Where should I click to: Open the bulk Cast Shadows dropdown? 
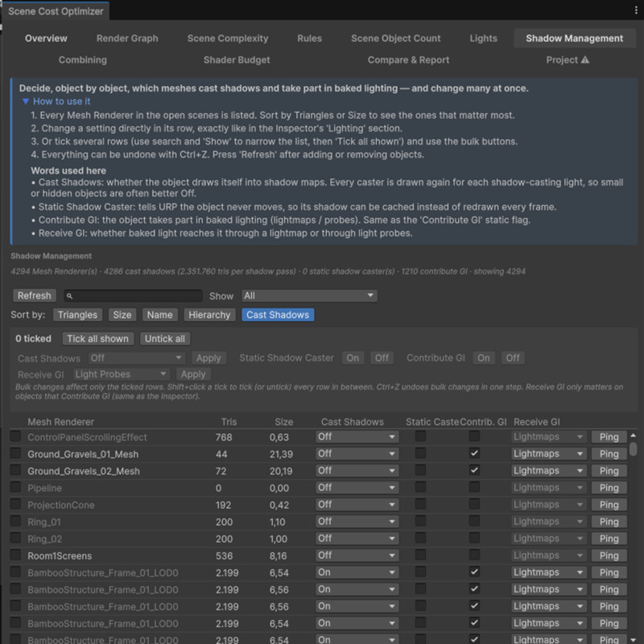(x=137, y=358)
